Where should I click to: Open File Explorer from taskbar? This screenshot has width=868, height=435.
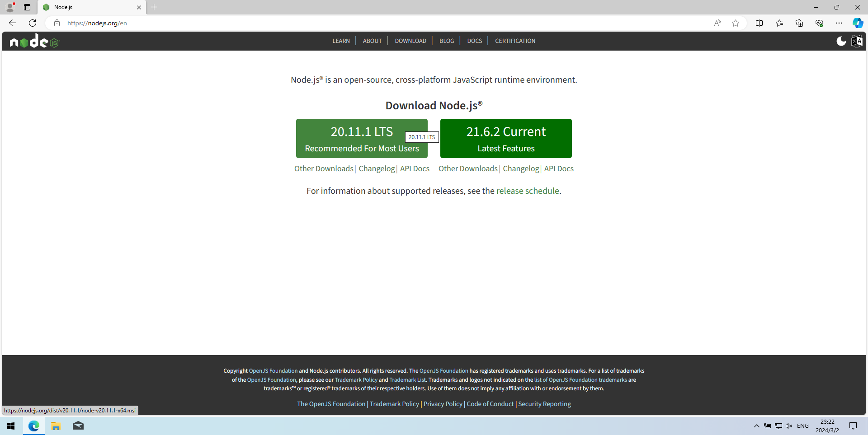[x=56, y=426]
